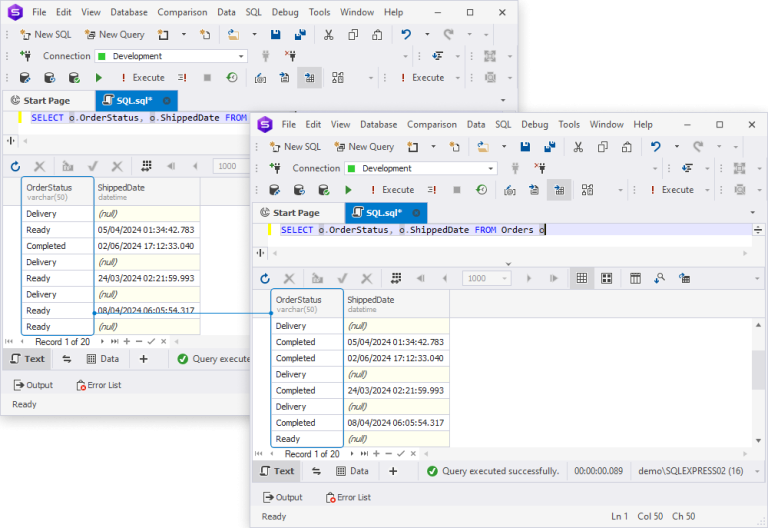The image size is (768, 528).
Task: Click the green Execute play icon in the back window
Action: (x=99, y=78)
